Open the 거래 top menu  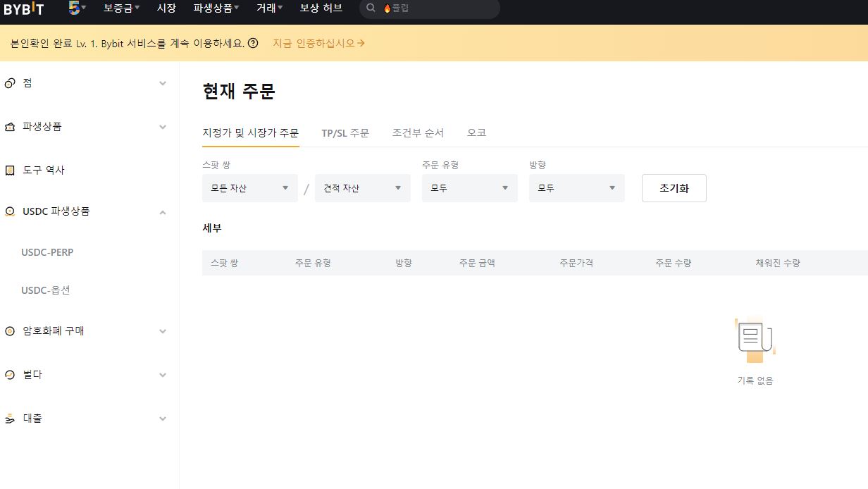pyautogui.click(x=270, y=8)
